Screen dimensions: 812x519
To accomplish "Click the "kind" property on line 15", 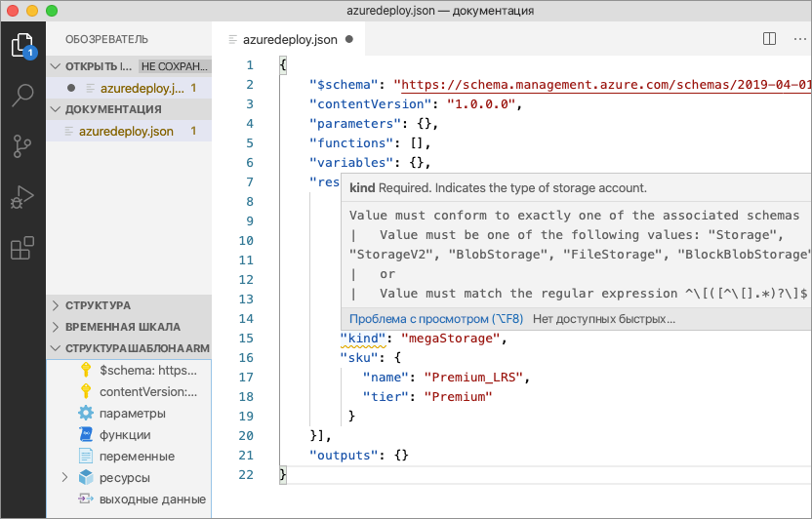I will (363, 339).
